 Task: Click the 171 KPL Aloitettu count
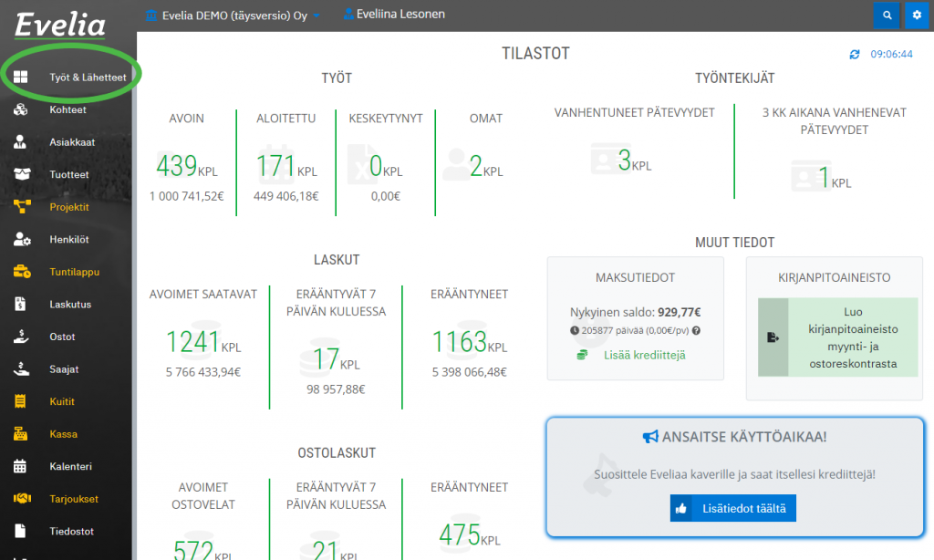285,166
